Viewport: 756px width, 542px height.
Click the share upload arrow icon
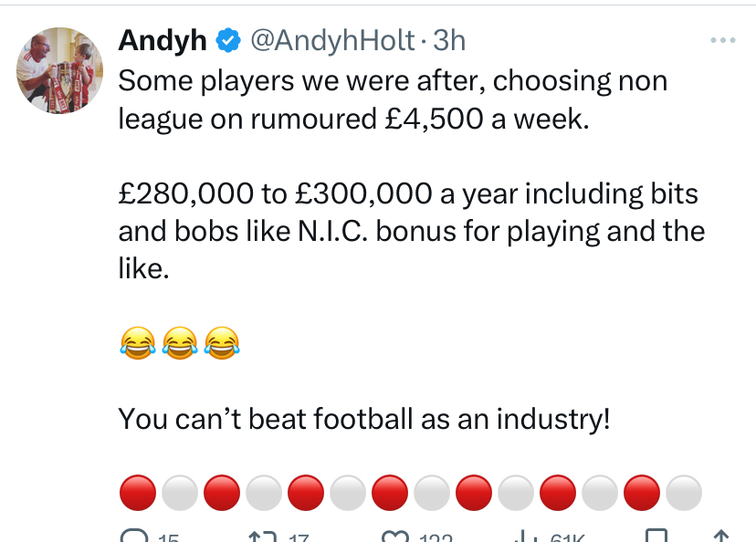(x=720, y=536)
